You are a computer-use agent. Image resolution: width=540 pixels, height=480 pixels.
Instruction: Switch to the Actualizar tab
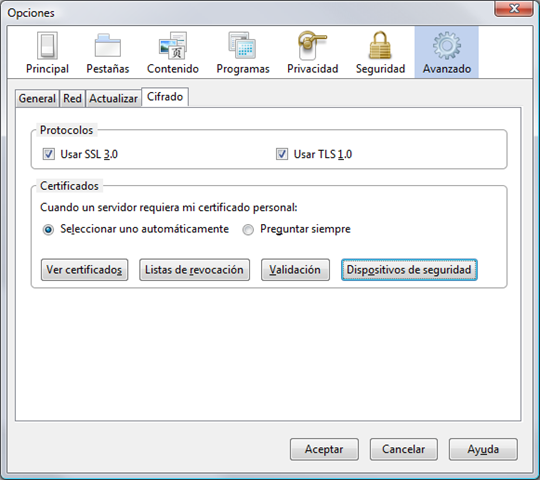pos(113,98)
